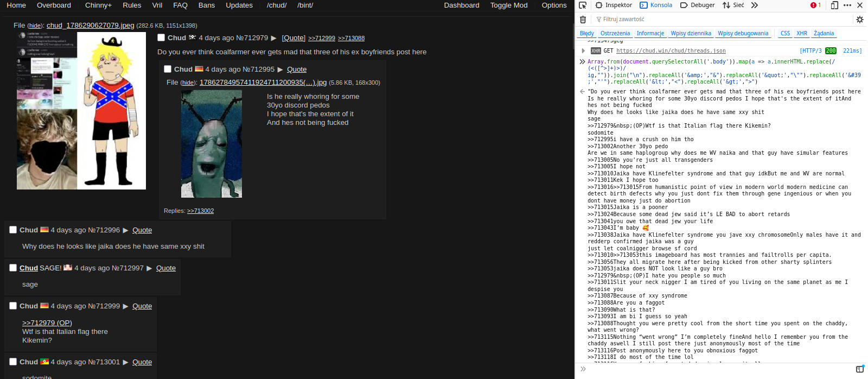The image size is (868, 379).
Task: Toggle the CSS console filter
Action: coord(785,33)
